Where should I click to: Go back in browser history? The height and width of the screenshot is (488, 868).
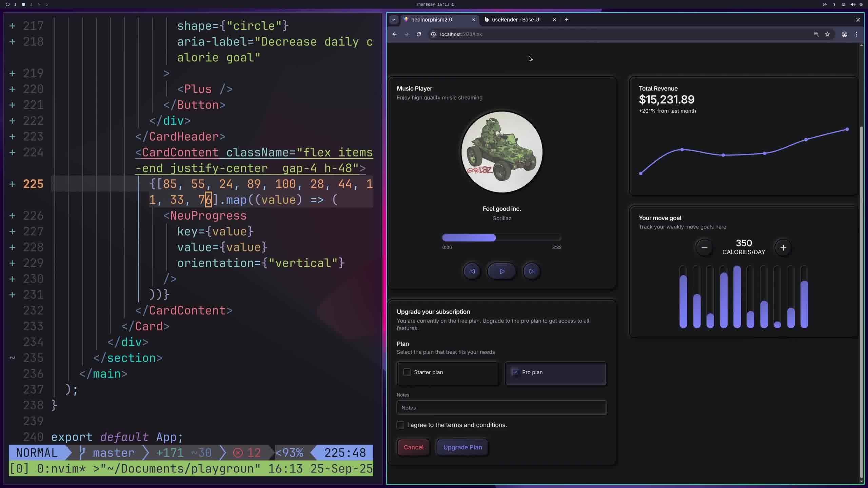click(x=394, y=34)
